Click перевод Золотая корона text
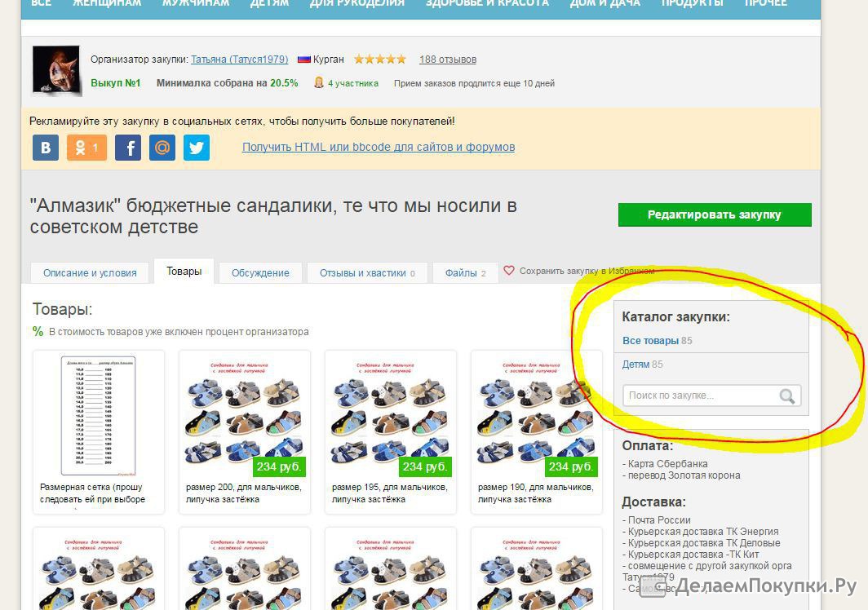Viewport: 868px width, 610px height. point(684,475)
